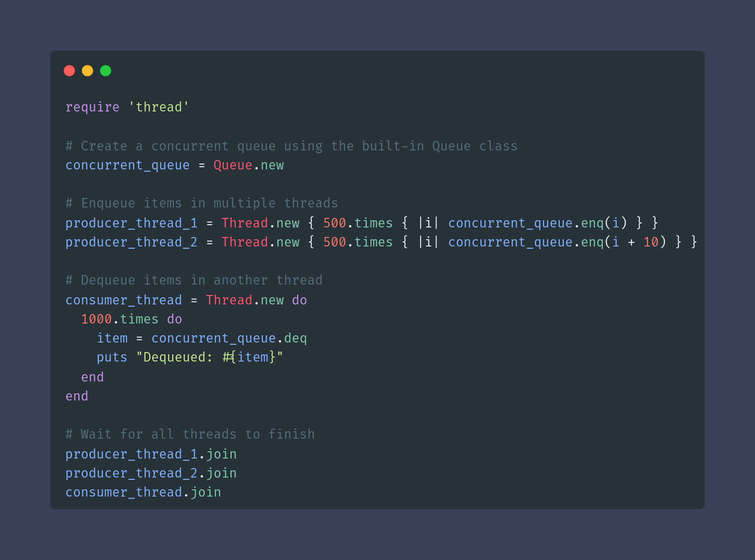Click "producer_thread_1.join" line

151,454
